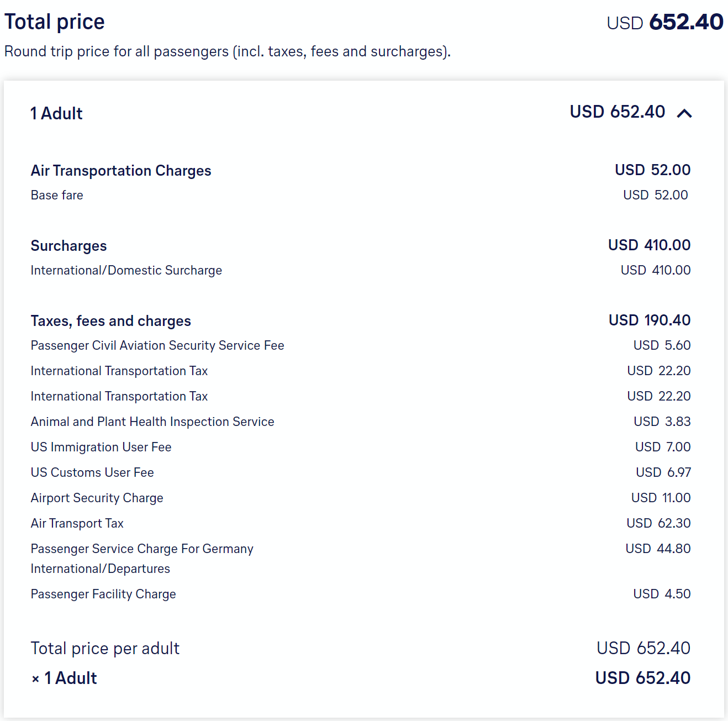Select the Air Transportation Charges heading
Viewport: 728px width, 721px height.
coord(121,171)
